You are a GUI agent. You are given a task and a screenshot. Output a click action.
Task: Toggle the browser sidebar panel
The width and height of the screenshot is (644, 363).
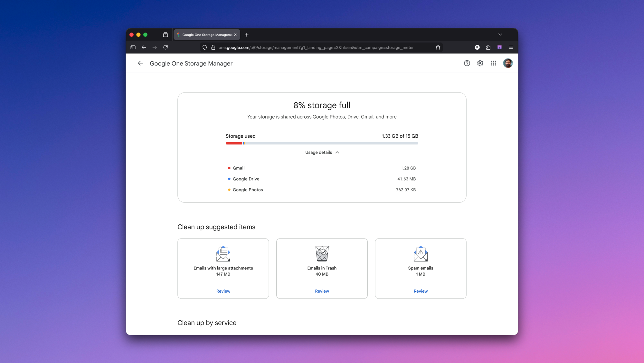[133, 47]
